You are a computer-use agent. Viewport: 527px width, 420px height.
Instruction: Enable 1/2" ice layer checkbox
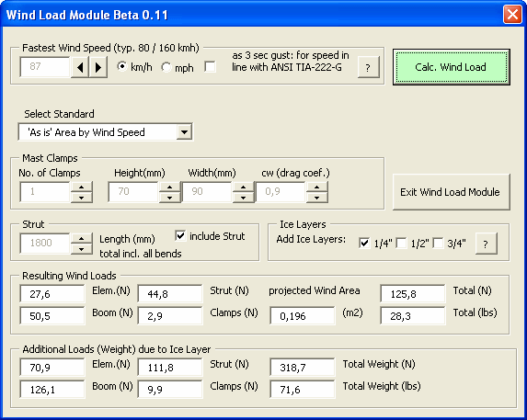click(401, 243)
